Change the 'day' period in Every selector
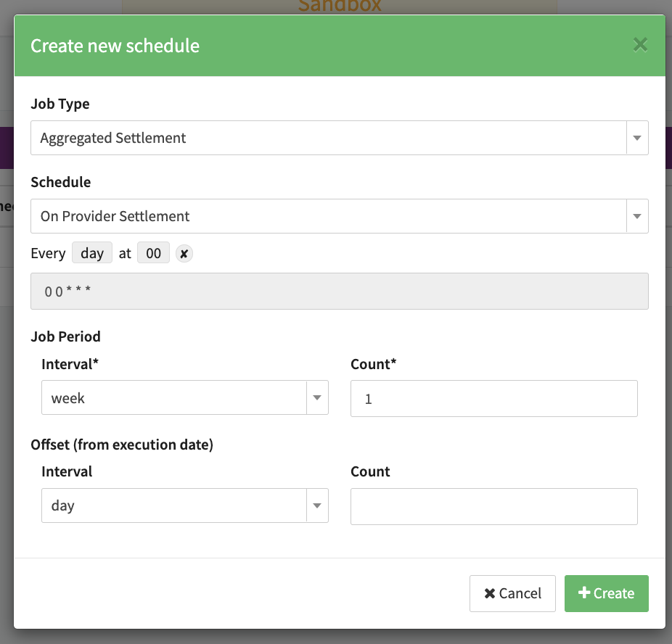 tap(92, 254)
